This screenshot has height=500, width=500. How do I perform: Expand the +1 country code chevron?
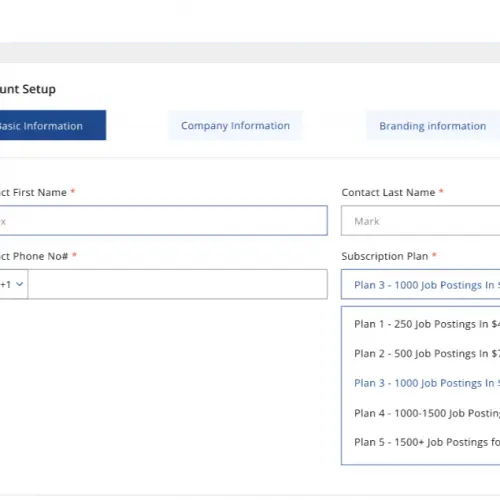(x=20, y=284)
